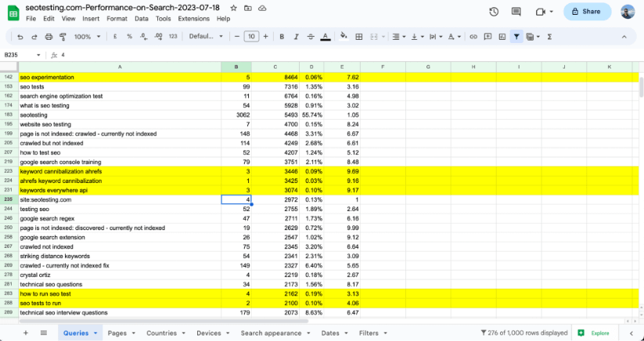This screenshot has width=644, height=341.
Task: Open the Google Sheets home icon
Action: point(13,13)
